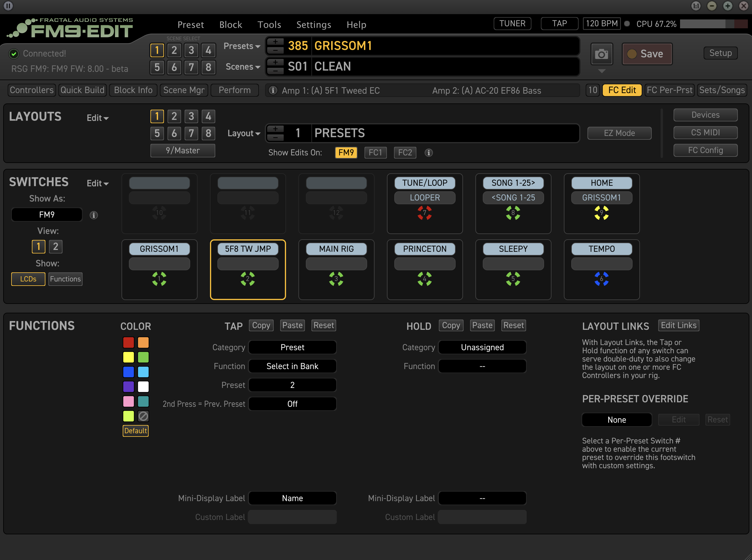
Task: Click the green Connected checkmark icon
Action: (x=14, y=54)
